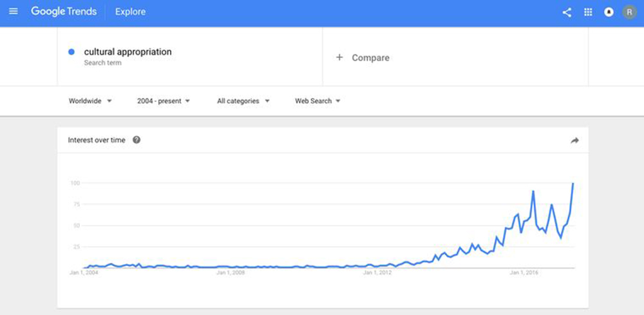644x315 pixels.
Task: Click the blue dot color swatch
Action: [x=71, y=52]
